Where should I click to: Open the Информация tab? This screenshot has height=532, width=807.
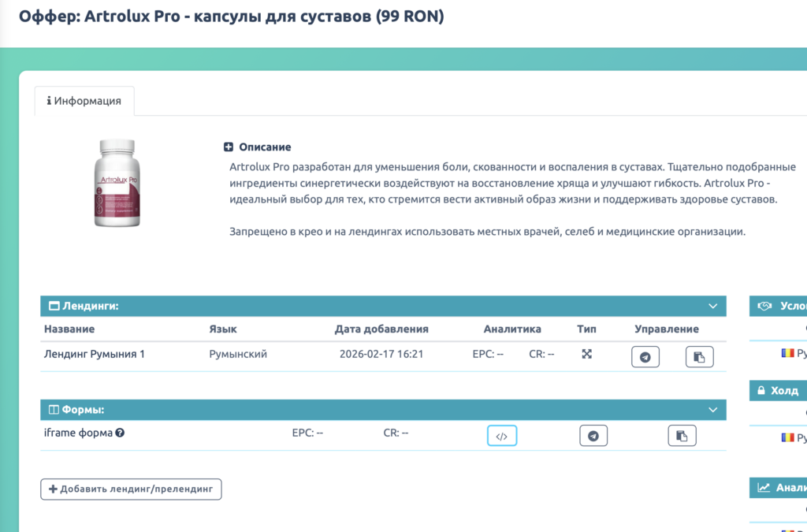click(84, 101)
